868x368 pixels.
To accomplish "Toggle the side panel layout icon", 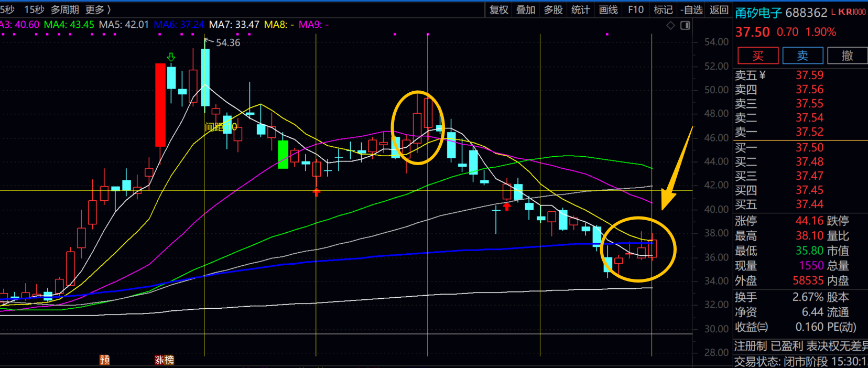I will tap(685, 26).
